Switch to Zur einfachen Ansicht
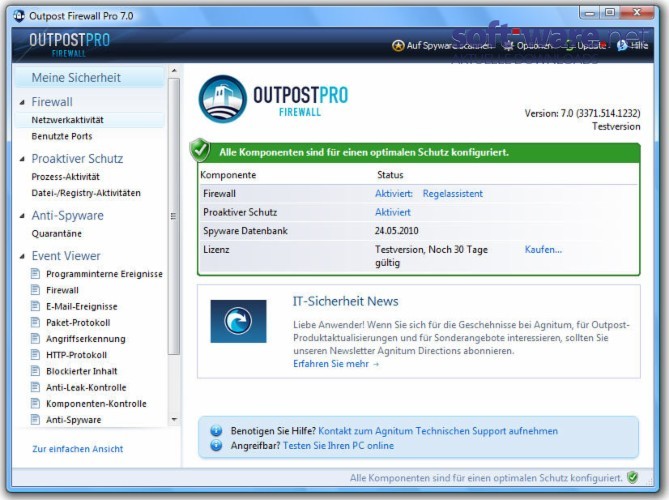 (78, 449)
